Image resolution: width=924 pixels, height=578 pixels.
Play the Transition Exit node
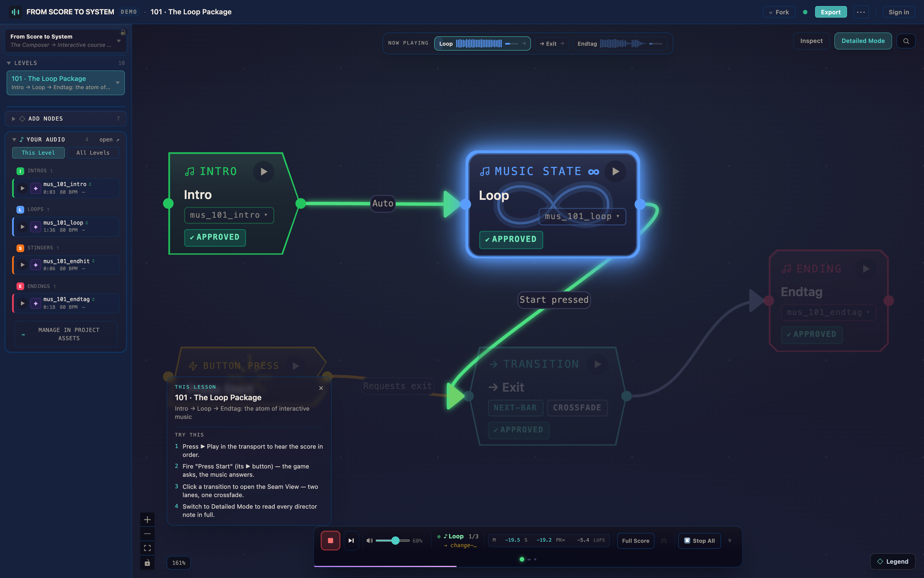click(x=598, y=364)
